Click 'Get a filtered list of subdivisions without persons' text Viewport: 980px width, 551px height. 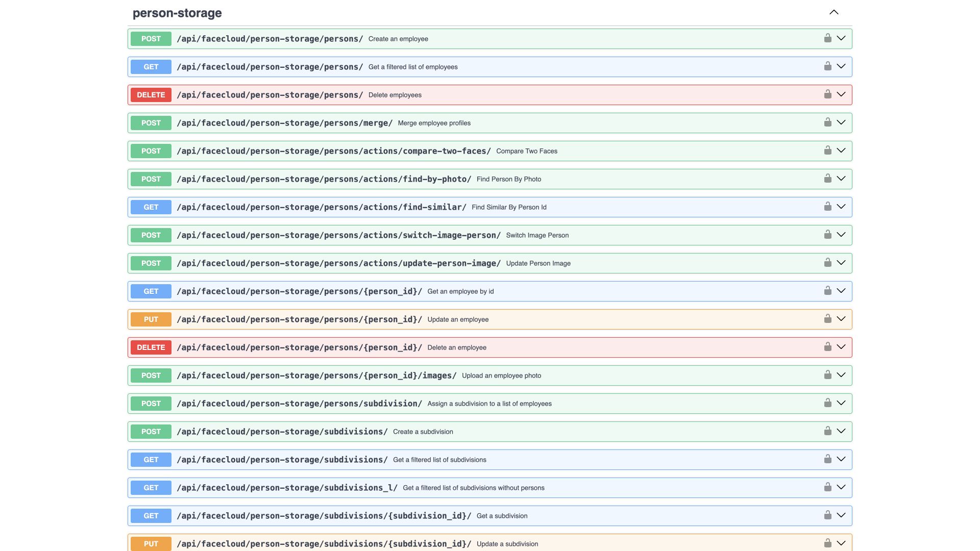point(474,488)
